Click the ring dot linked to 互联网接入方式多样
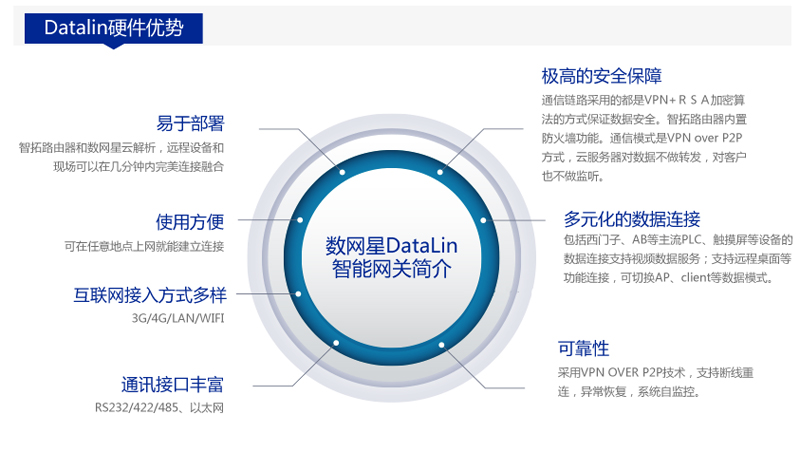This screenshot has height=452, width=800. pyautogui.click(x=298, y=294)
